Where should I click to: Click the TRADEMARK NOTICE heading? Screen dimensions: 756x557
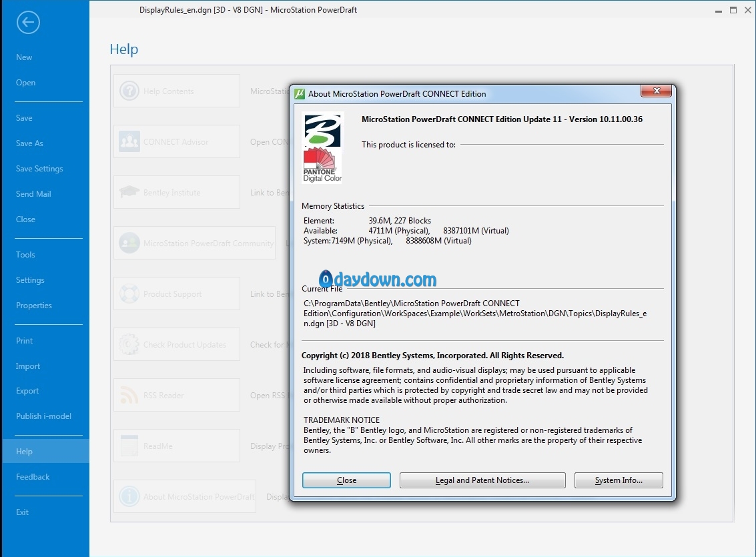[x=342, y=420]
